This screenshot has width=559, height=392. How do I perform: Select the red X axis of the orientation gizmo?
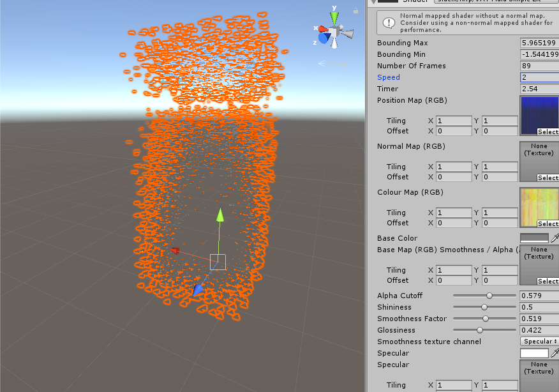322,28
